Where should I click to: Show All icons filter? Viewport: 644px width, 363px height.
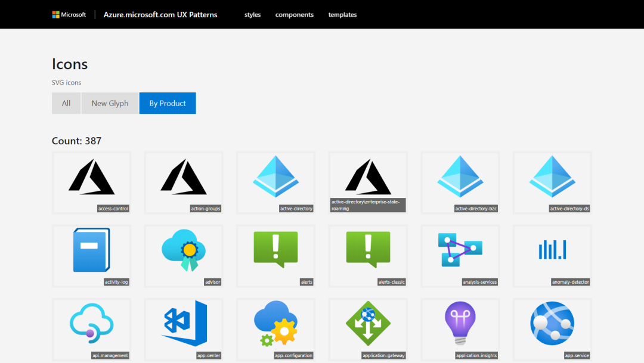66,103
